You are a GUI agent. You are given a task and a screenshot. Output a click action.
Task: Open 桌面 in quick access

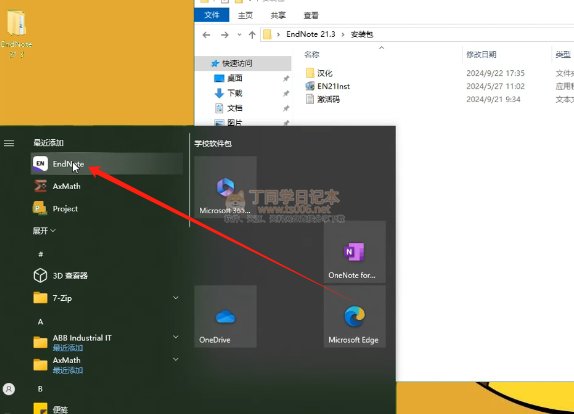[x=235, y=78]
